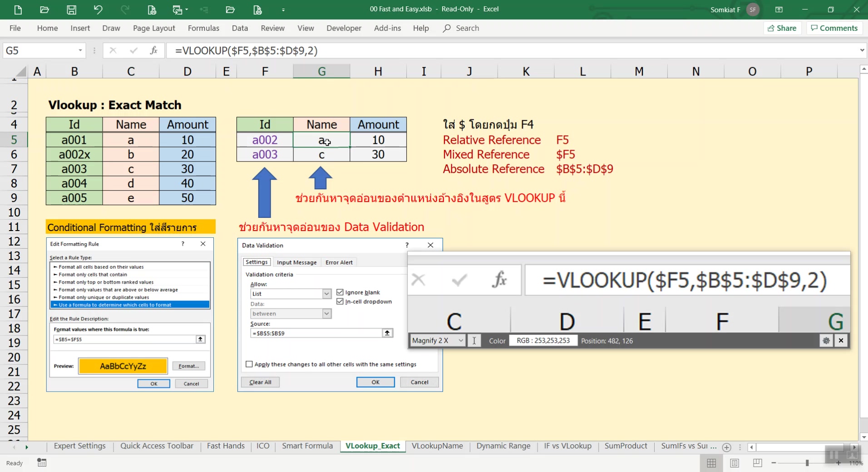868x472 pixels.
Task: Switch to Page Layout view icon
Action: tap(734, 463)
